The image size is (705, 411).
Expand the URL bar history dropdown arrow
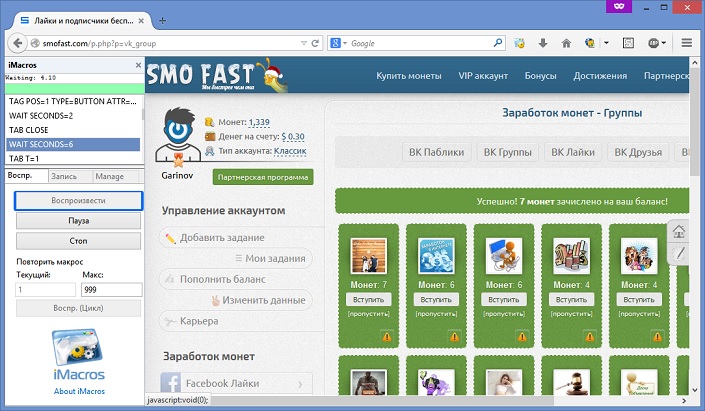tap(303, 43)
